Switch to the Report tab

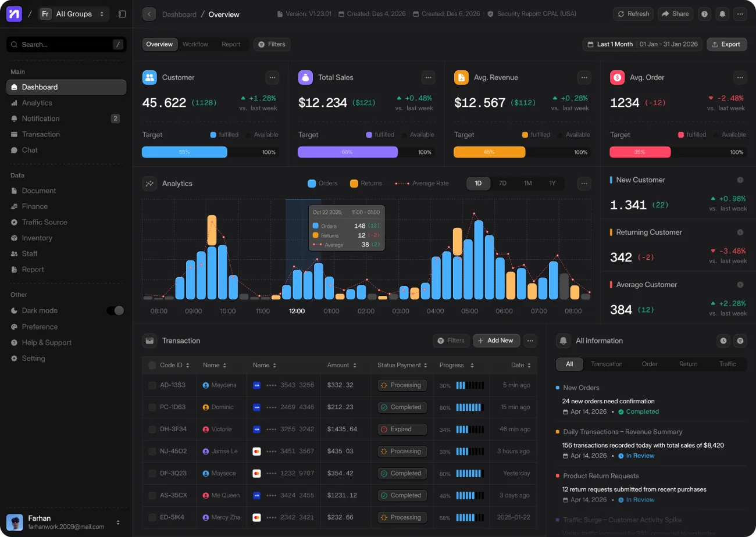[231, 44]
